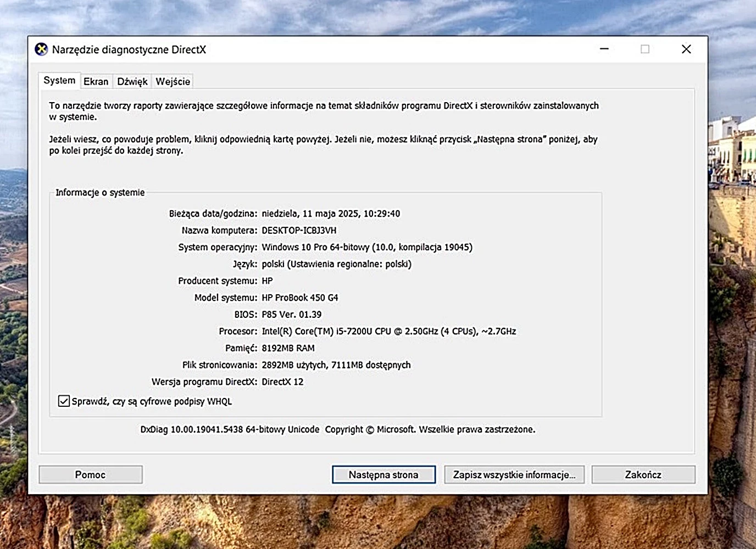Click the HP ProBook 450 G4 model text
The height and width of the screenshot is (549, 756).
click(300, 298)
